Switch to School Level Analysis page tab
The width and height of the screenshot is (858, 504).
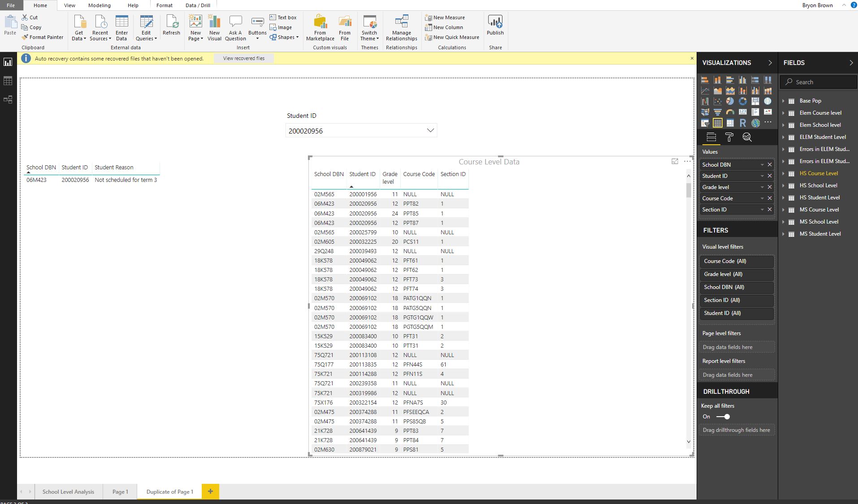(68, 491)
